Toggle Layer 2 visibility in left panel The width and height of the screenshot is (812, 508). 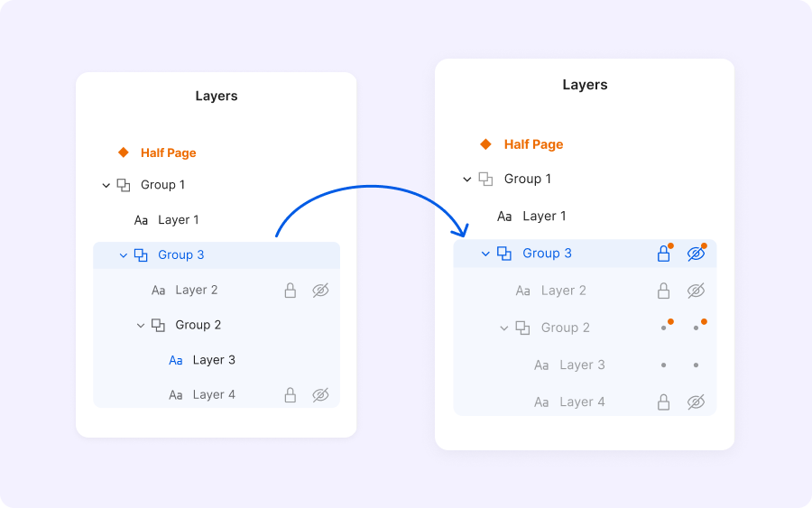(320, 291)
